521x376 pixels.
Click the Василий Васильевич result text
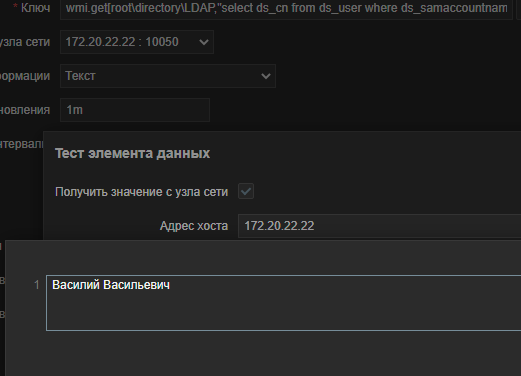(x=111, y=285)
